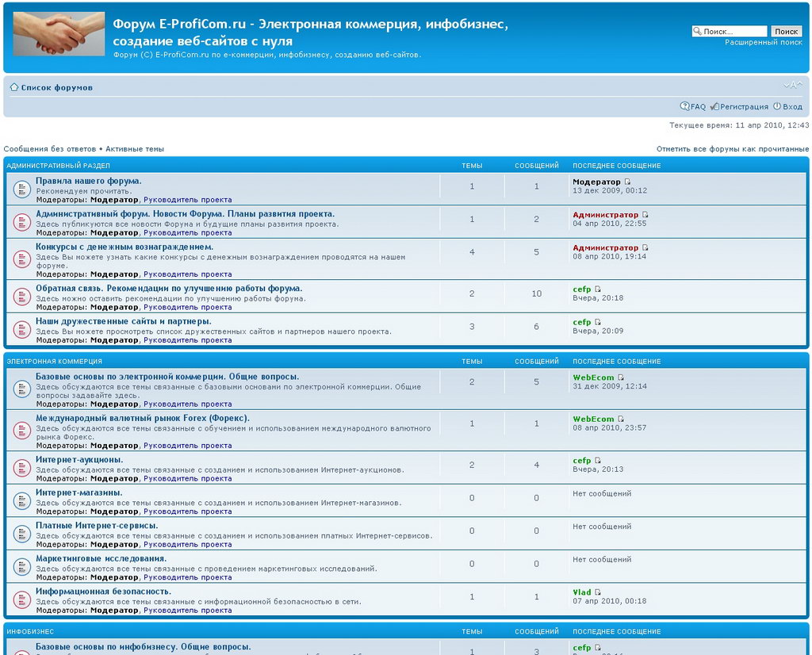Open the Электронная коммерция category header
This screenshot has width=812, height=655.
click(x=54, y=362)
